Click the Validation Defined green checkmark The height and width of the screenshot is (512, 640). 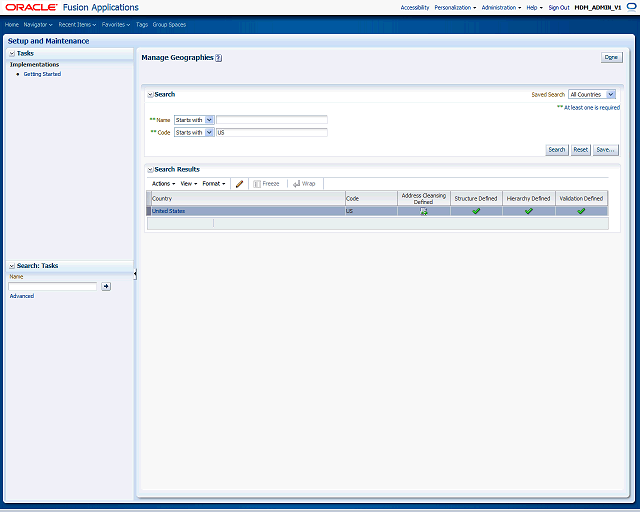point(581,211)
